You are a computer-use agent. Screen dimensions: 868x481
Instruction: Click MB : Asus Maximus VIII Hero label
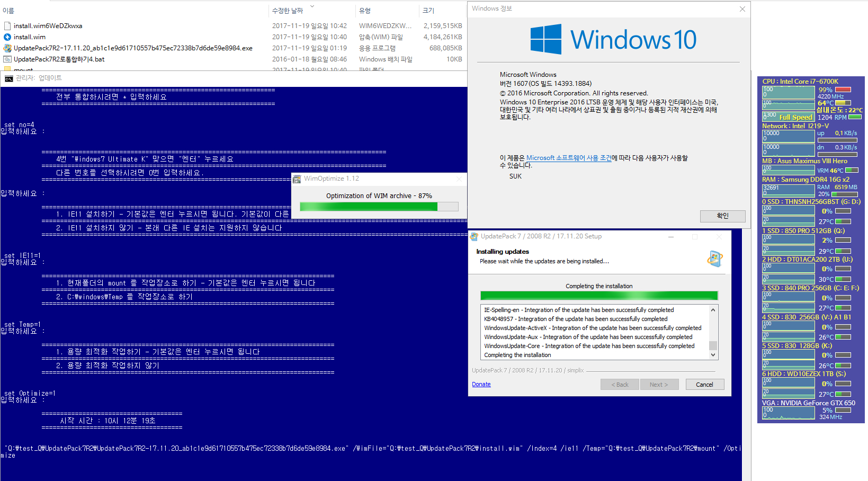(x=804, y=161)
